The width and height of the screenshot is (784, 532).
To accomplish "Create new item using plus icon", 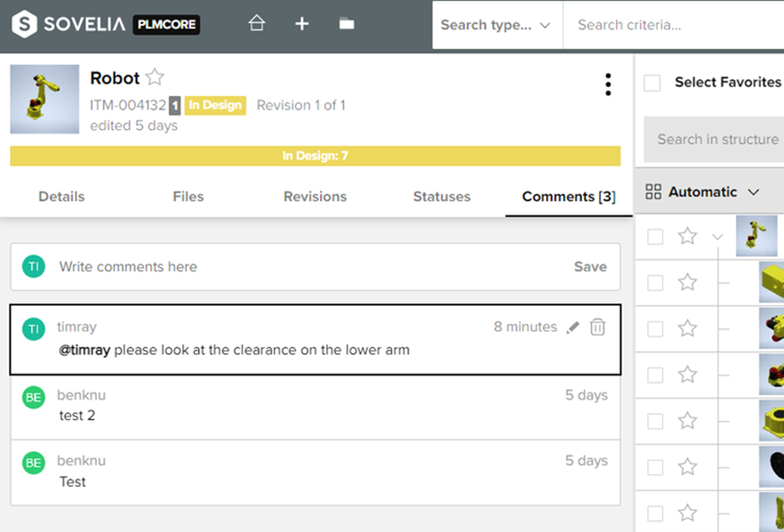I will (302, 23).
